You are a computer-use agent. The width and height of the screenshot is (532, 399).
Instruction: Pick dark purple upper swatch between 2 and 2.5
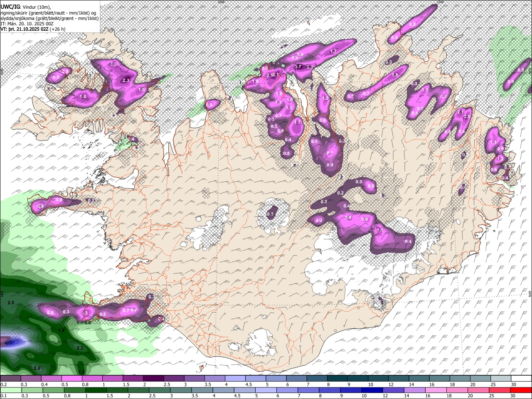(x=153, y=379)
